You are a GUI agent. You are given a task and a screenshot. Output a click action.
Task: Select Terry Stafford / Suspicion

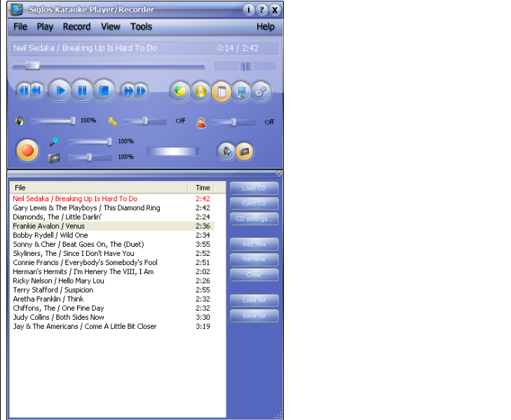113,290
